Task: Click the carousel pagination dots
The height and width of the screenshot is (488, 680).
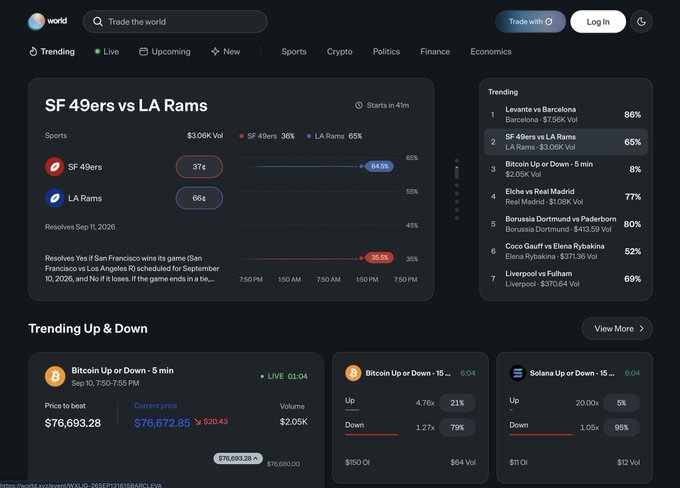Action: pos(457,189)
